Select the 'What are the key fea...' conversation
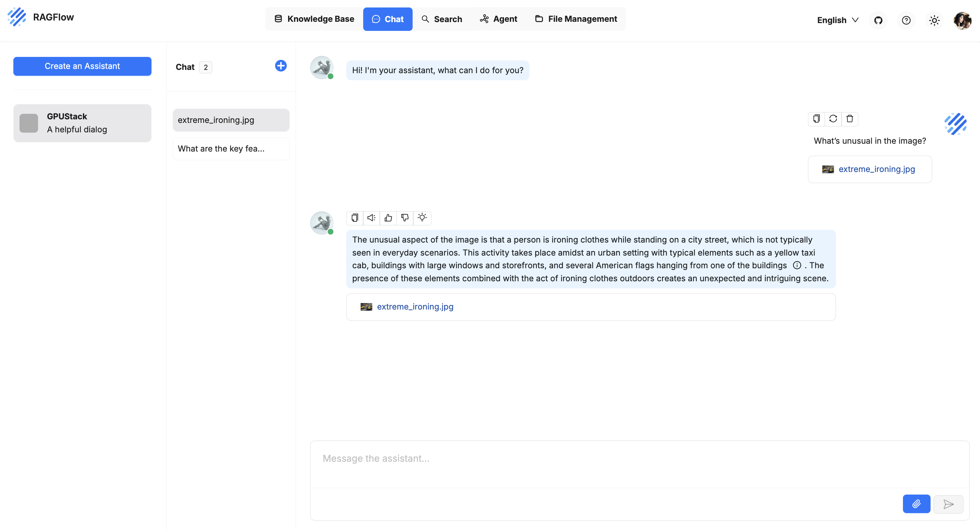The width and height of the screenshot is (980, 530). tap(231, 149)
